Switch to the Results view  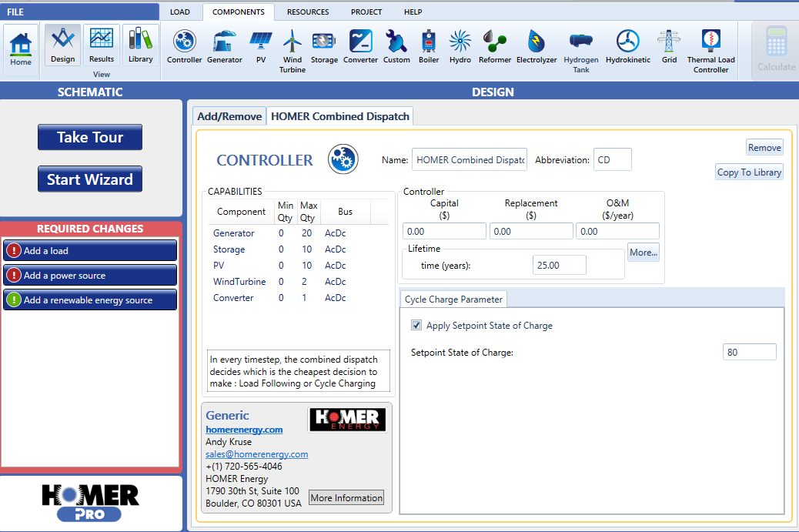(x=101, y=44)
